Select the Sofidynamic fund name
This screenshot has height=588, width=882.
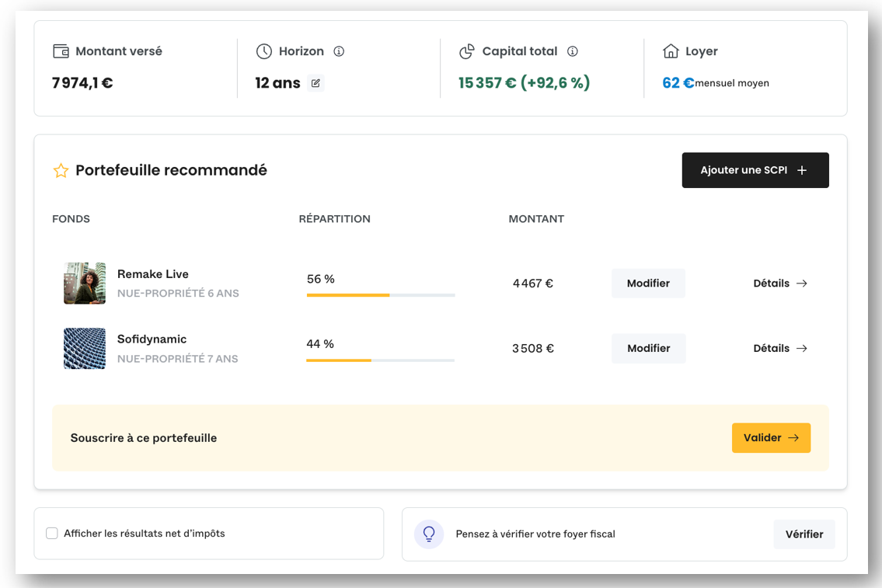pyautogui.click(x=152, y=339)
